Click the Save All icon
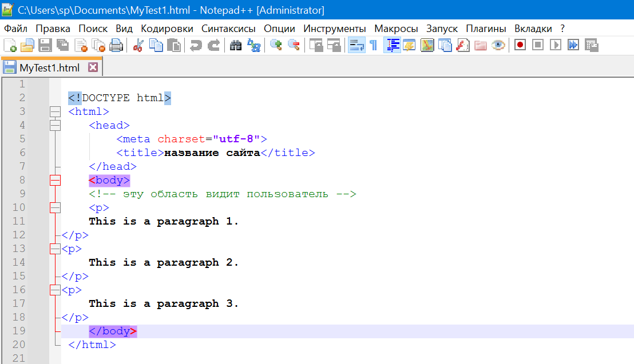This screenshot has height=364, width=634. click(63, 45)
